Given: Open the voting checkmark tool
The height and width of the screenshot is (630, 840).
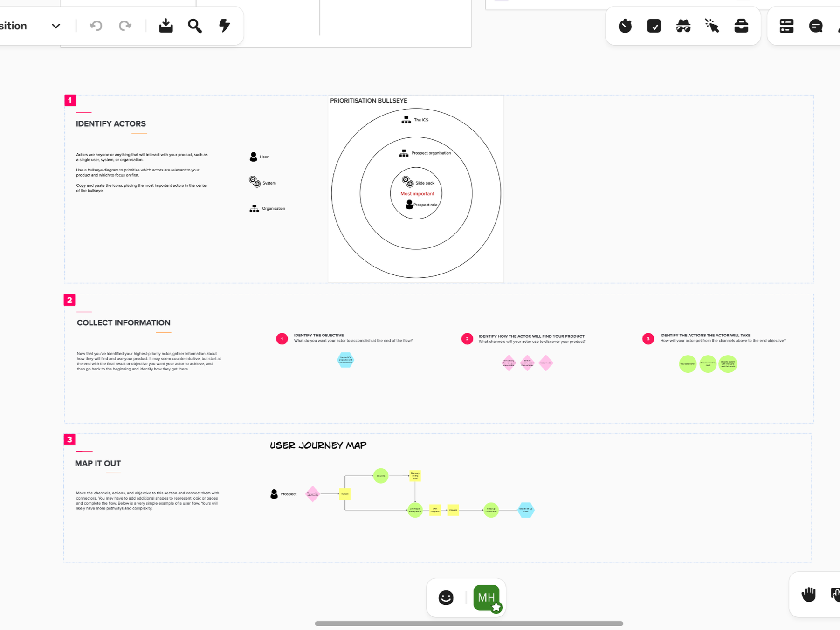Looking at the screenshot, I should tap(654, 26).
